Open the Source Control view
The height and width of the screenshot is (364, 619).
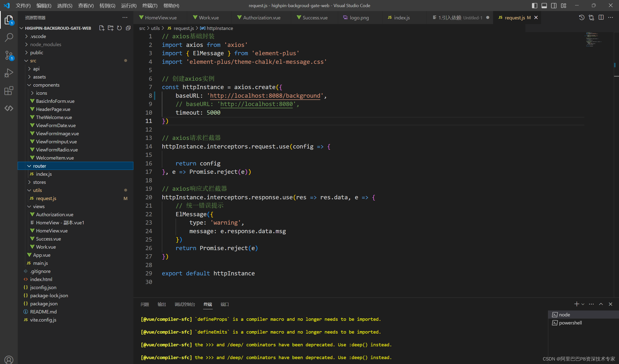(x=9, y=55)
